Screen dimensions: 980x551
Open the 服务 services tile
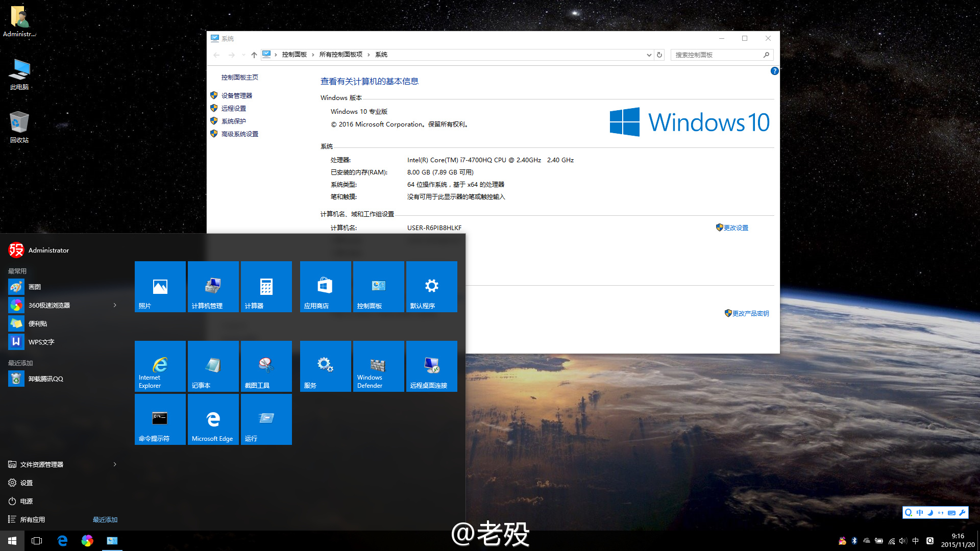326,366
